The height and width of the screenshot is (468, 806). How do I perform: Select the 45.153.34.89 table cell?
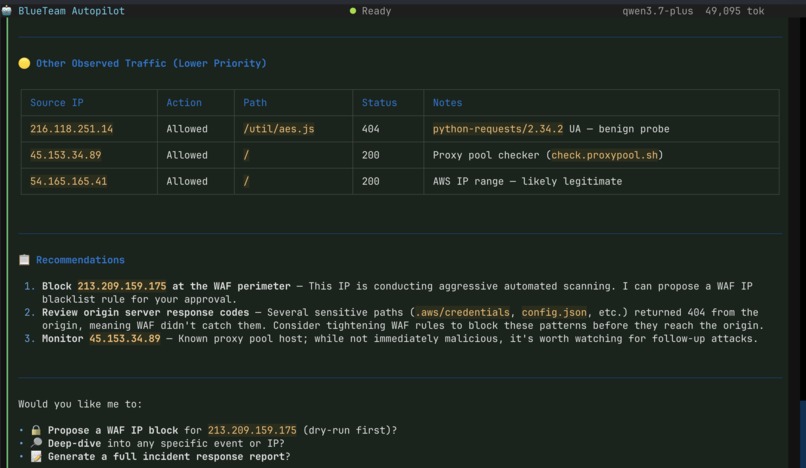[66, 155]
